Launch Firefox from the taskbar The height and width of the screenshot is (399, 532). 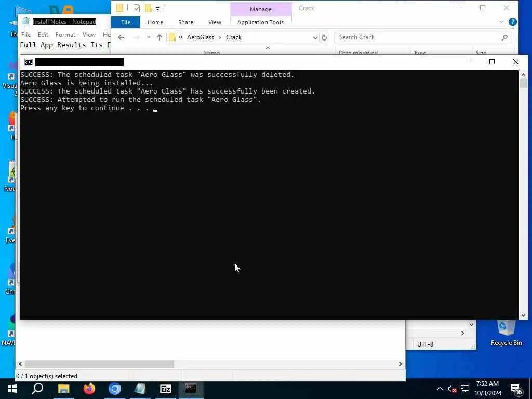click(89, 389)
